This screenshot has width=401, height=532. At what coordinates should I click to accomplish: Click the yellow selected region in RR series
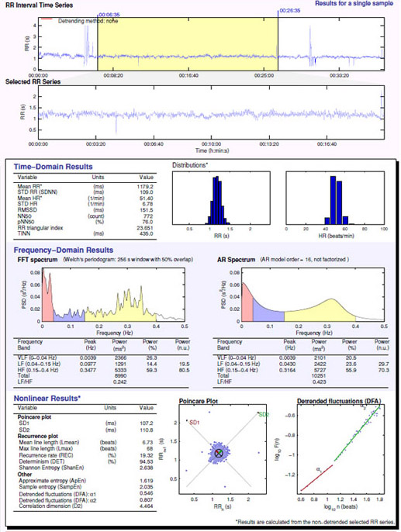pos(188,44)
